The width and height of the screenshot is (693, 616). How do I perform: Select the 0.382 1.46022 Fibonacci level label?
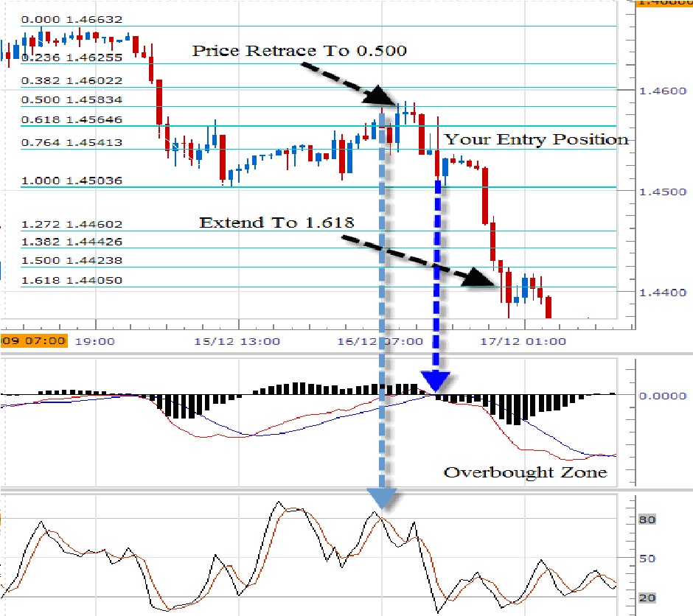[72, 81]
